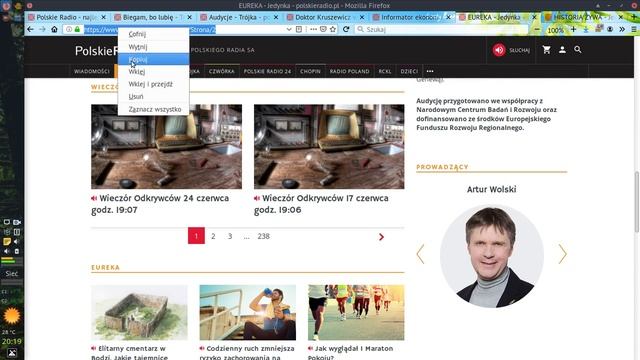Toggle reader view icon in address bar
640x360 pixels.
299,29
